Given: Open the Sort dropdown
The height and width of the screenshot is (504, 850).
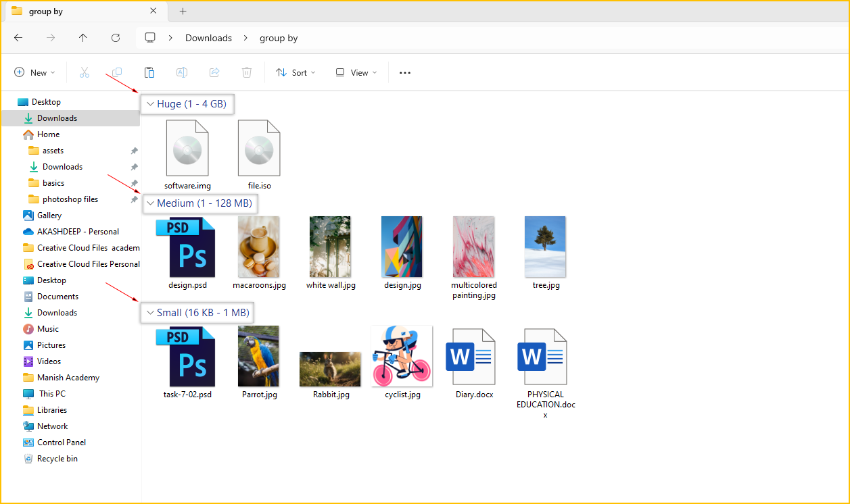Looking at the screenshot, I should click(x=296, y=73).
